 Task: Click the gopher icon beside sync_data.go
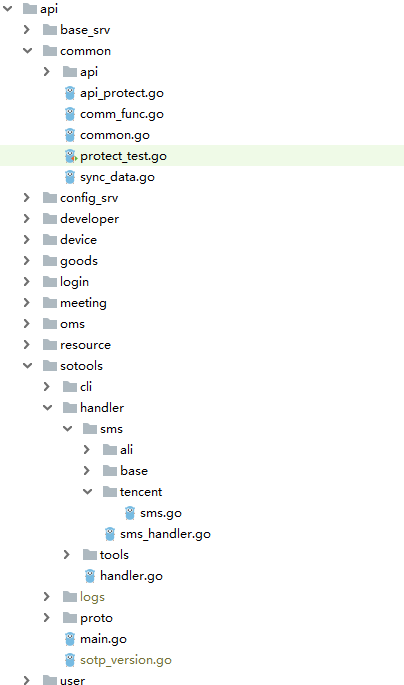pos(70,177)
